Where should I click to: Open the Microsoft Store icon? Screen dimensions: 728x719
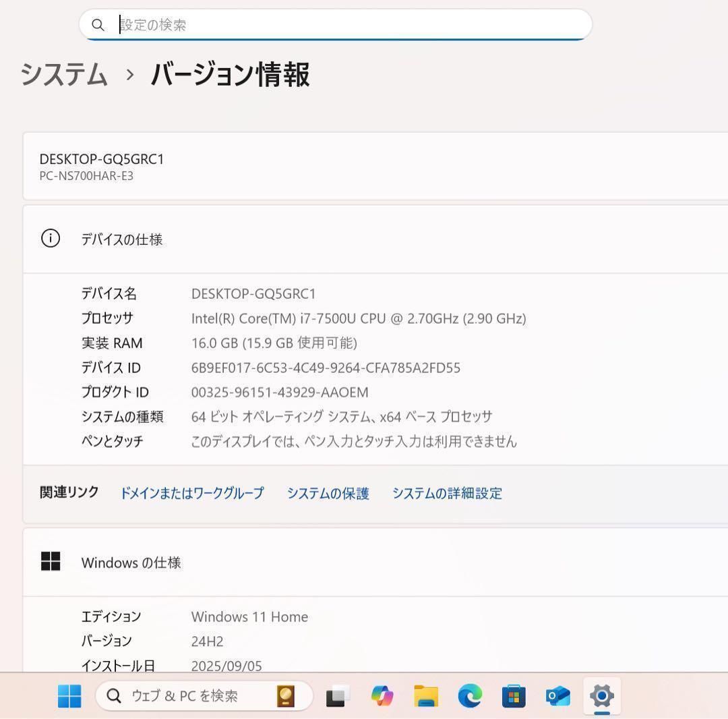click(513, 695)
